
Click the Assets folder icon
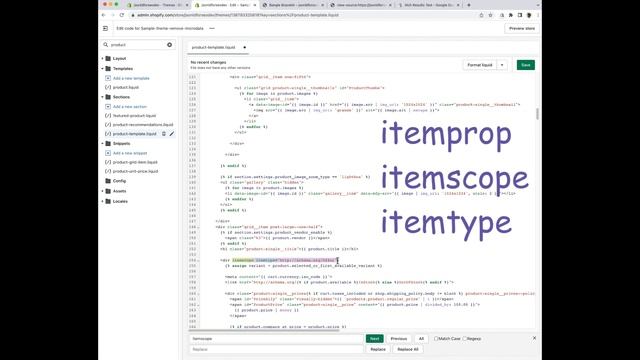tap(108, 191)
